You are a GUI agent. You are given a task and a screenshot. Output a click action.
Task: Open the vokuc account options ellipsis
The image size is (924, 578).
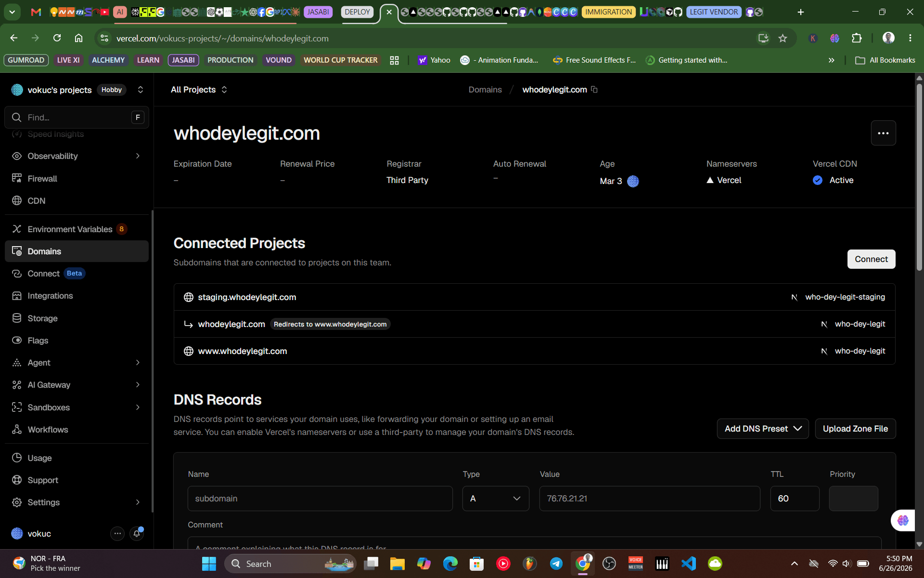pos(117,534)
